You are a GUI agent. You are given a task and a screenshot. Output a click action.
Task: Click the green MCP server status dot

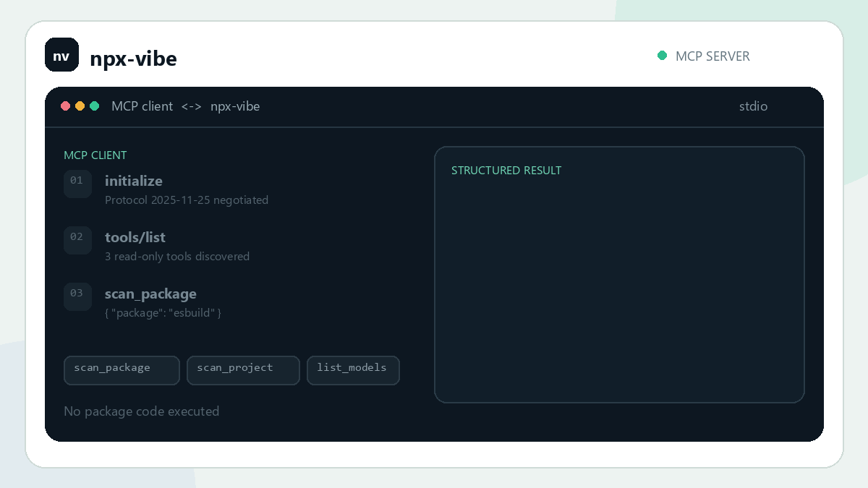click(662, 56)
